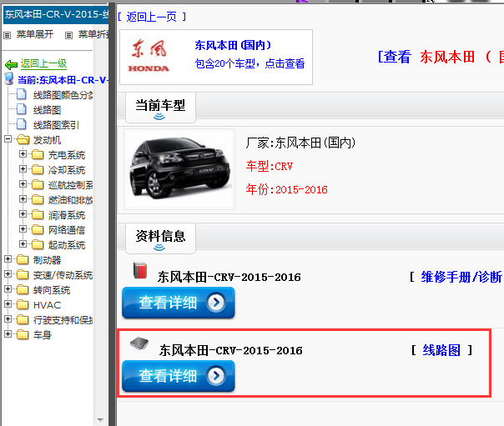This screenshot has height=426, width=504.
Task: Click the 充电系统 folder icon
Action: point(38,155)
